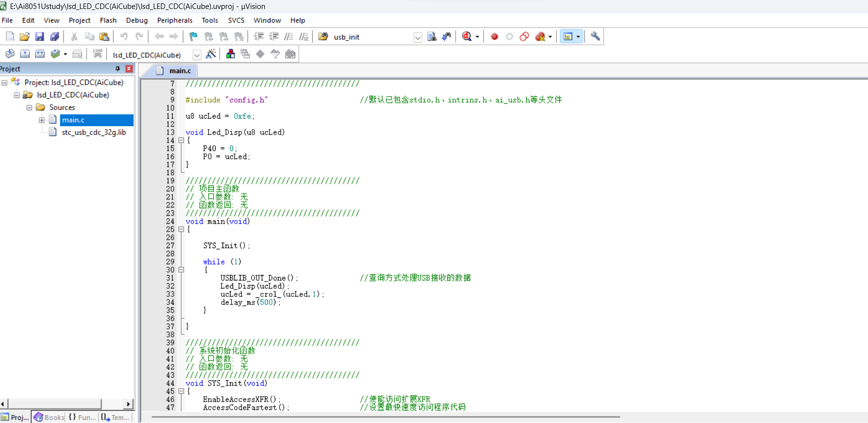Switch to the Functions panel tab
Viewport: 868px width, 423px height.
82,417
